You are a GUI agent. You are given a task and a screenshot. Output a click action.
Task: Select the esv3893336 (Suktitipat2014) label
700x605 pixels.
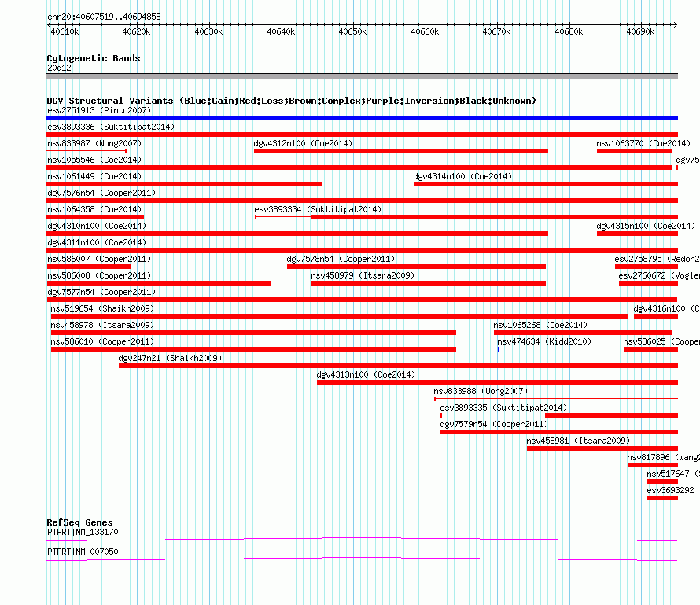(x=111, y=127)
